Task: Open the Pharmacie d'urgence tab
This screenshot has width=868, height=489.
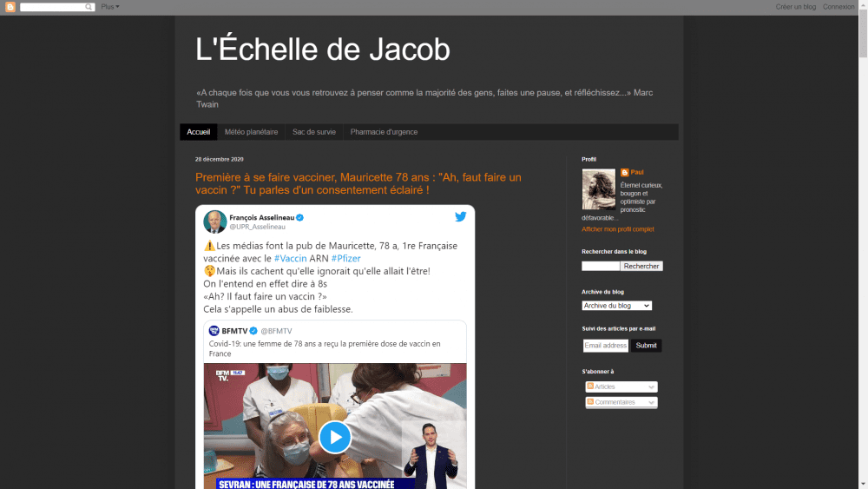Action: click(384, 132)
